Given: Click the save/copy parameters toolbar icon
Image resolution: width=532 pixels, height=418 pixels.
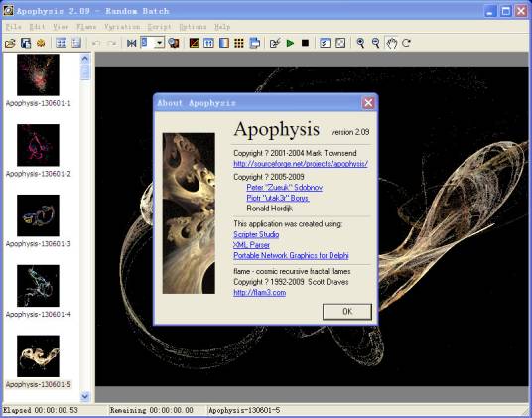Looking at the screenshot, I should 26,43.
